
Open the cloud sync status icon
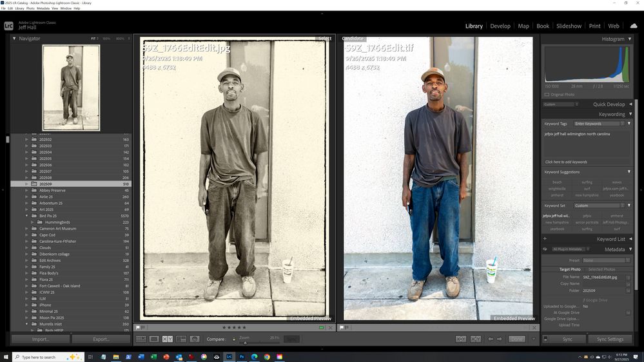[x=634, y=26]
